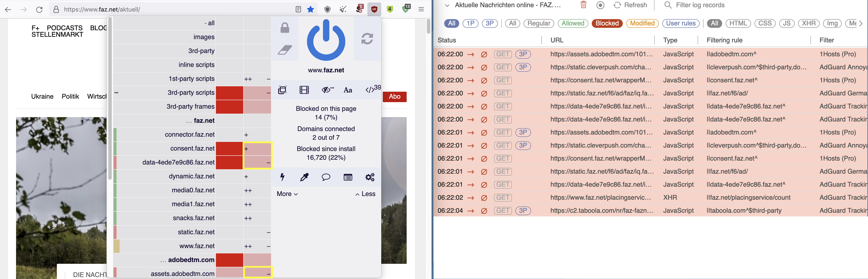This screenshot has width=868, height=279.
Task: Click the logger Refresh button
Action: tap(630, 5)
